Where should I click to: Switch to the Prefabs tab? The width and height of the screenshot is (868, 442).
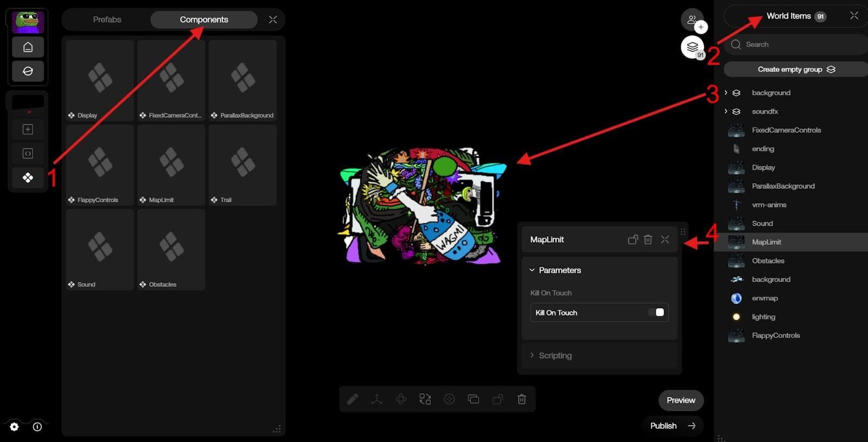click(107, 20)
